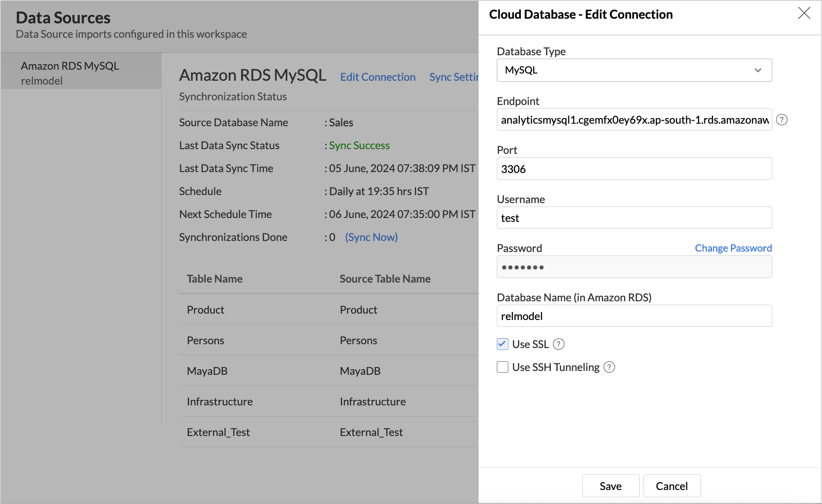The width and height of the screenshot is (822, 504).
Task: Close the Edit Connection panel
Action: (x=804, y=13)
